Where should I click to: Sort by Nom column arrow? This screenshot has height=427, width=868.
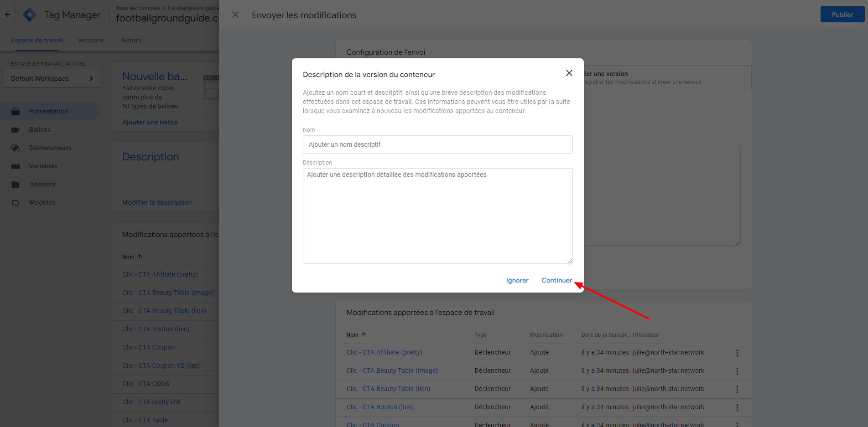tap(364, 334)
